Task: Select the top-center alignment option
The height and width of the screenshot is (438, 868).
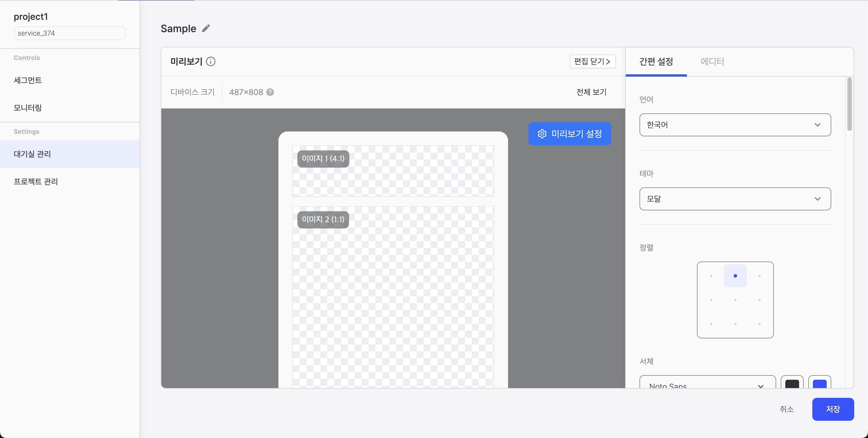Action: [x=735, y=276]
